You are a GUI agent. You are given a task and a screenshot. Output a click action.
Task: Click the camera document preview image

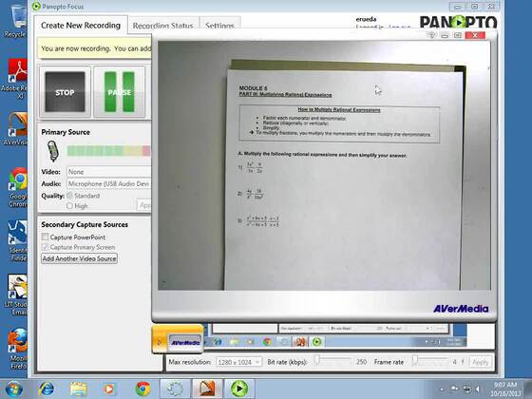pos(324,165)
